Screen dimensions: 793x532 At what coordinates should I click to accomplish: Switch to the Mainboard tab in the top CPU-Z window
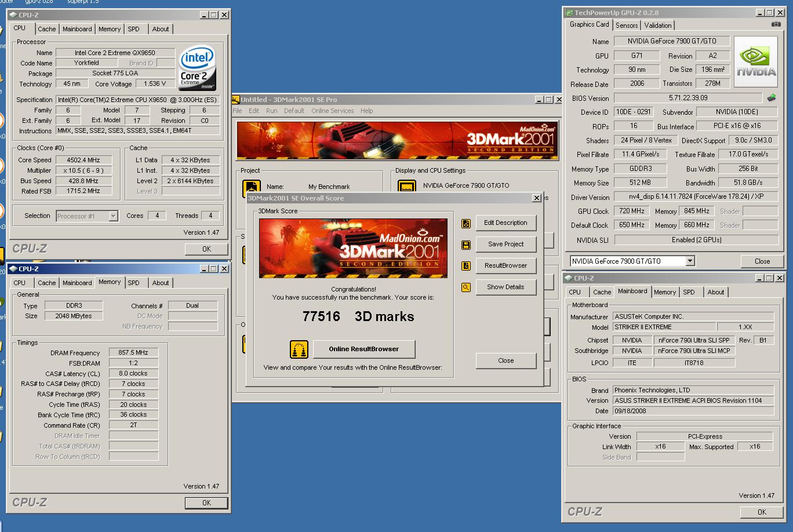coord(77,29)
